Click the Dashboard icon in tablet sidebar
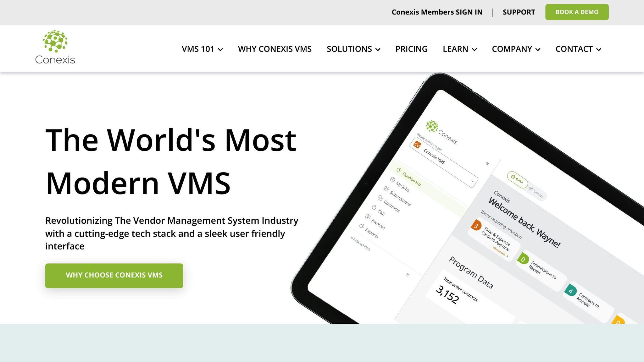644x362 pixels. [x=399, y=170]
